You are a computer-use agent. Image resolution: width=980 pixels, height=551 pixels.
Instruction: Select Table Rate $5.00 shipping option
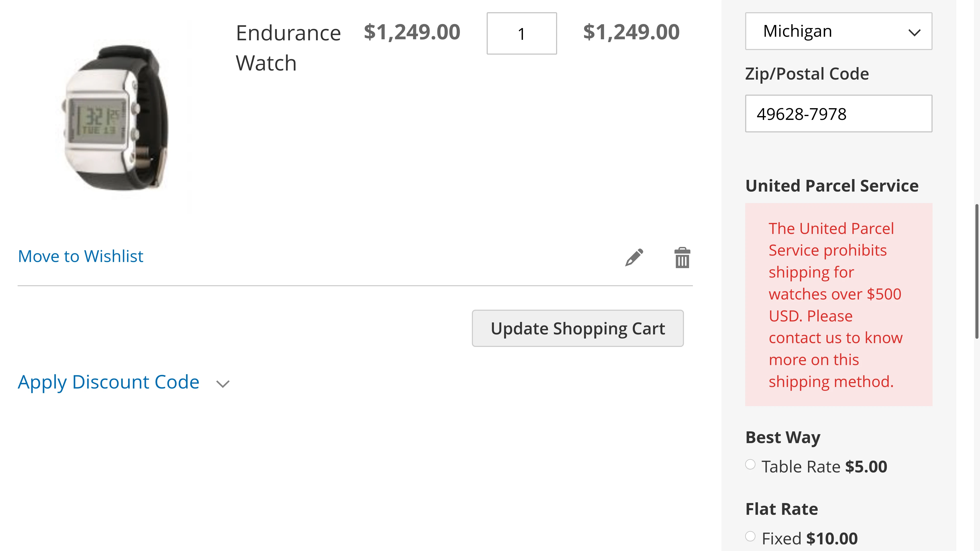pyautogui.click(x=750, y=465)
